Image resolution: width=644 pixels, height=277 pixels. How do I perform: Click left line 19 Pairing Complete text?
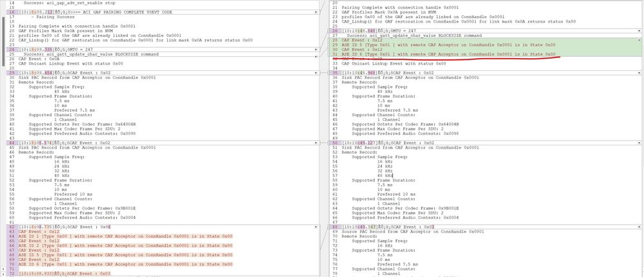click(77, 26)
